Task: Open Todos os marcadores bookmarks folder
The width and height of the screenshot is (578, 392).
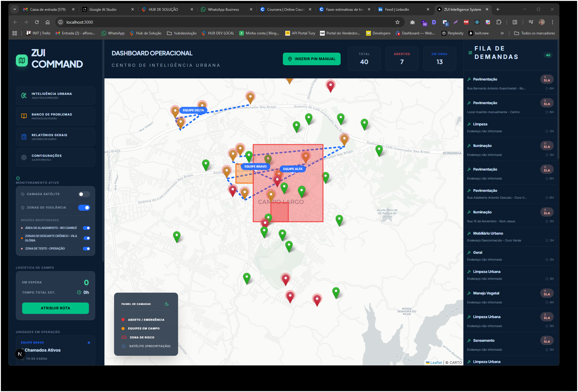Action: [x=535, y=33]
